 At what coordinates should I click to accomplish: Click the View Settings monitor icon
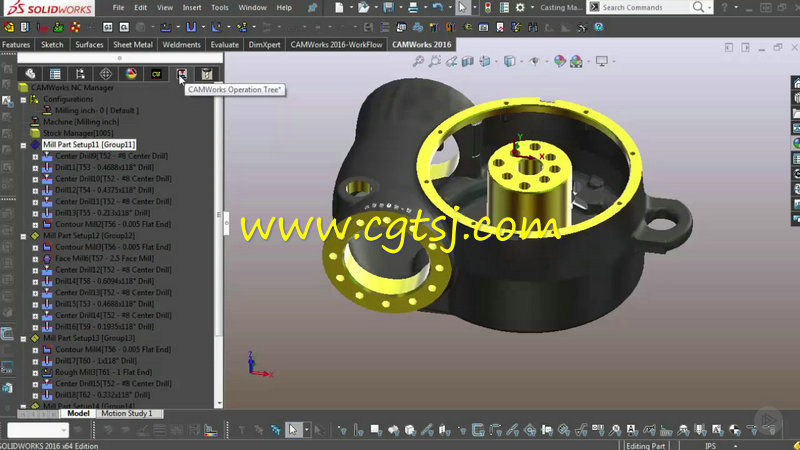602,61
